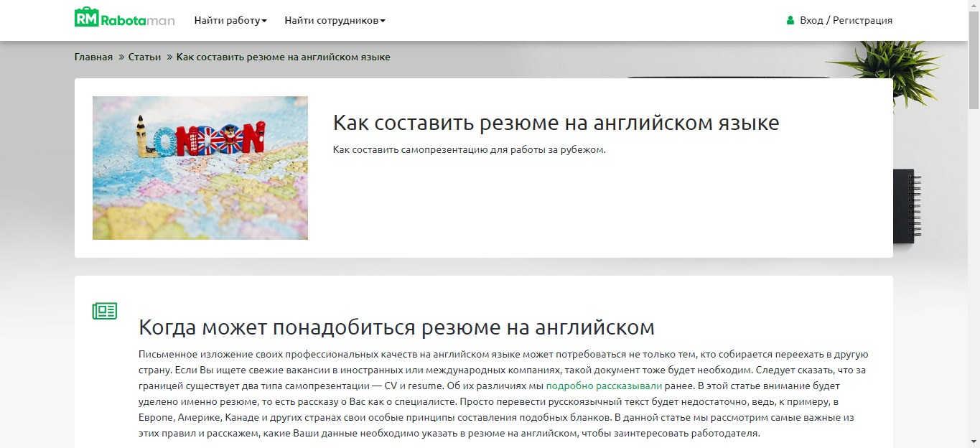The width and height of the screenshot is (980, 448).
Task: Click the London map article thumbnail
Action: click(200, 168)
